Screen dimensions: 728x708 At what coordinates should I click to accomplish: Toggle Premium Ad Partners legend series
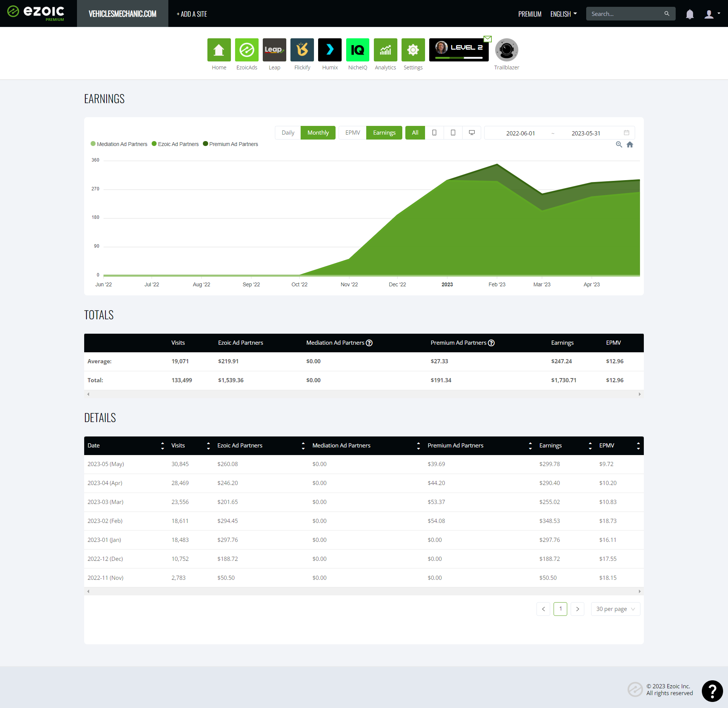point(231,144)
